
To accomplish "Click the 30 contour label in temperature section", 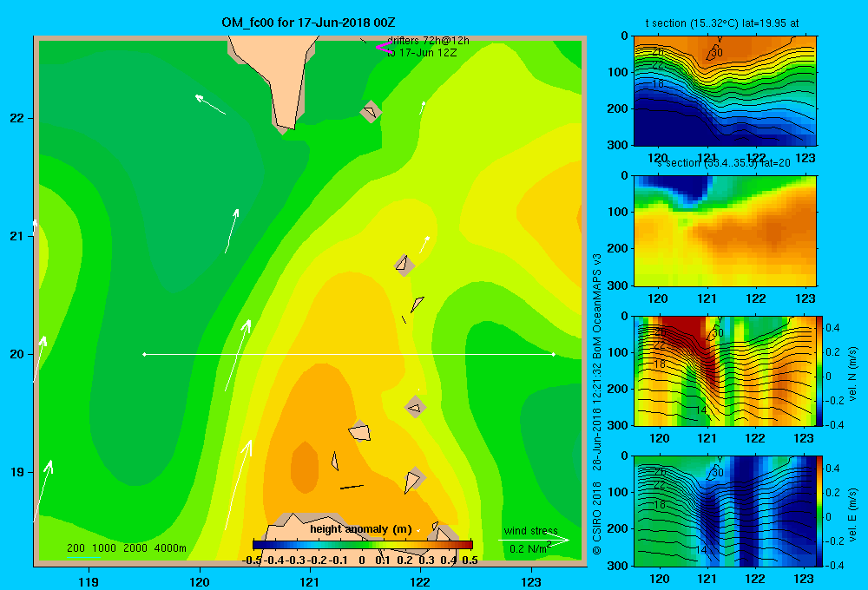I will click(718, 53).
